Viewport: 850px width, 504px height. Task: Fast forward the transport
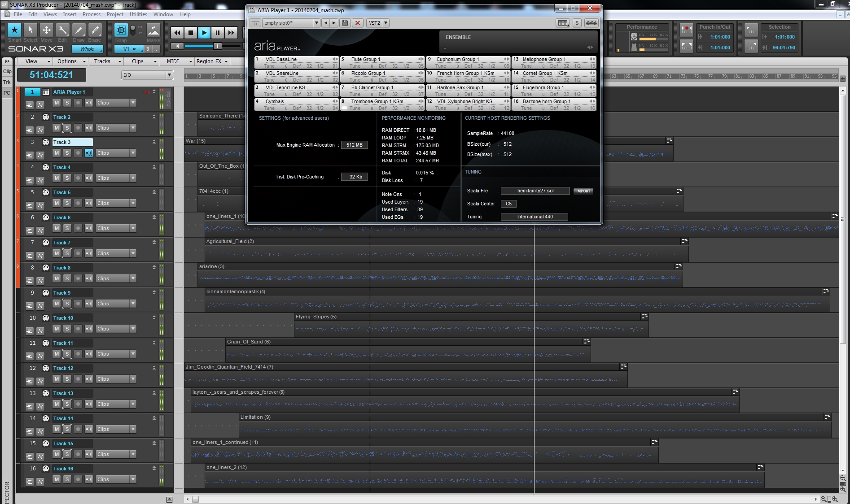(231, 32)
